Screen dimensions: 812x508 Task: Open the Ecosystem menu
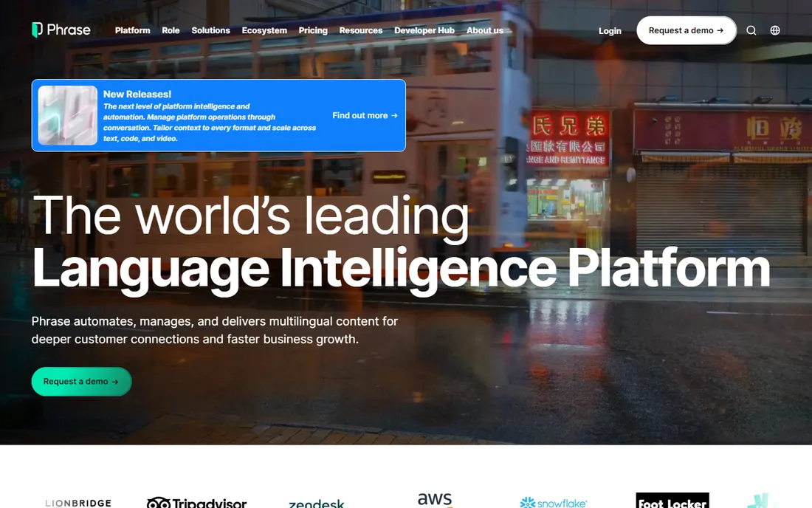(x=264, y=30)
